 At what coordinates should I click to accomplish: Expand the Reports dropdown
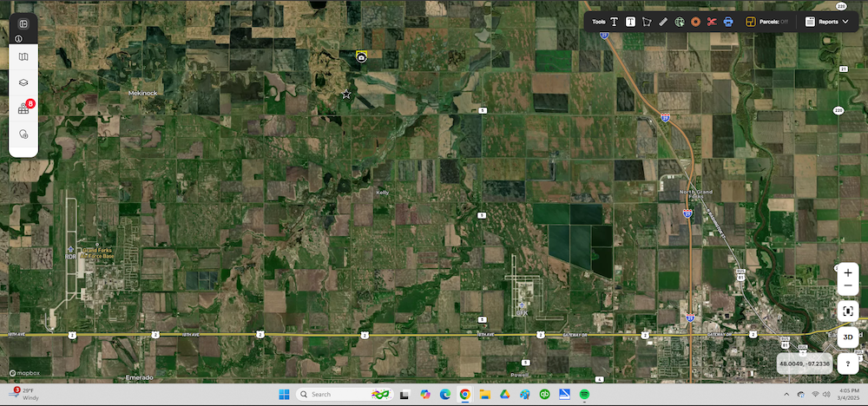click(827, 22)
